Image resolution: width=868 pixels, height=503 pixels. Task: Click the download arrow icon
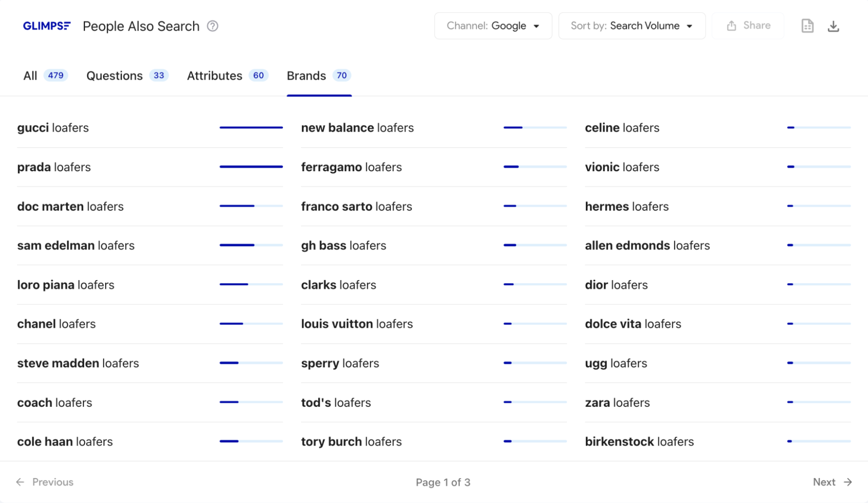[x=833, y=26]
